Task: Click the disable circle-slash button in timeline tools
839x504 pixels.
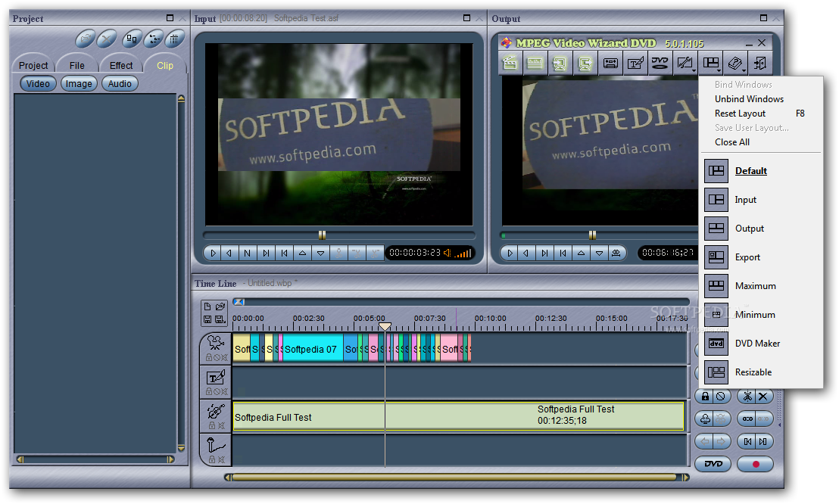Action: point(722,397)
